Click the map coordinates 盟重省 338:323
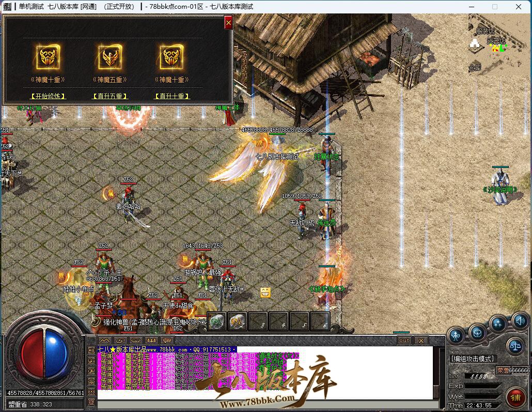Viewport: 532px width, 412px height. pos(30,404)
